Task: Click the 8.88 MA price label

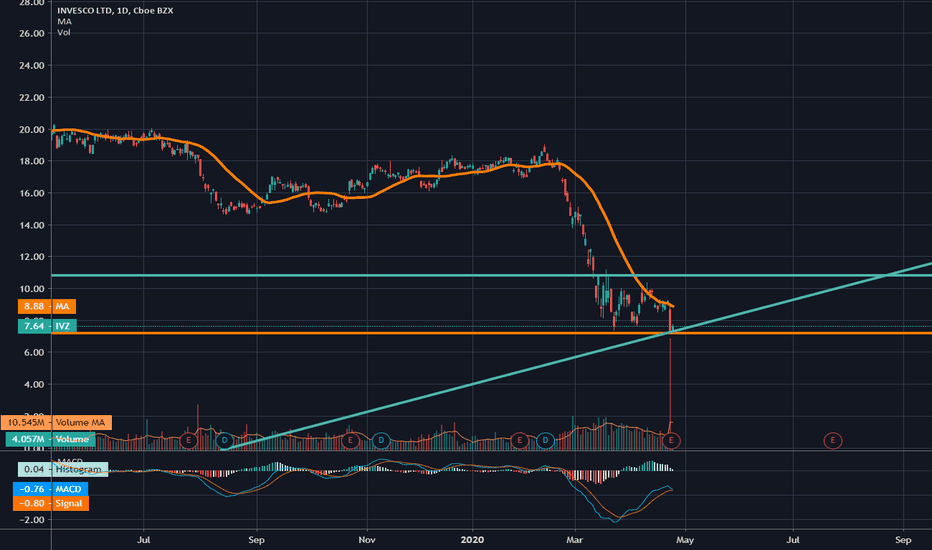Action: pyautogui.click(x=47, y=306)
